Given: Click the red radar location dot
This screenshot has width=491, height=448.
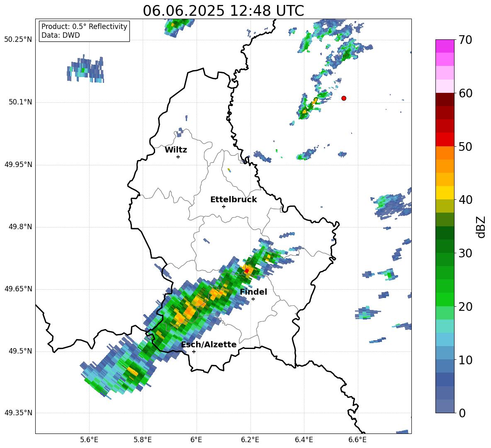Looking at the screenshot, I should click(x=344, y=98).
